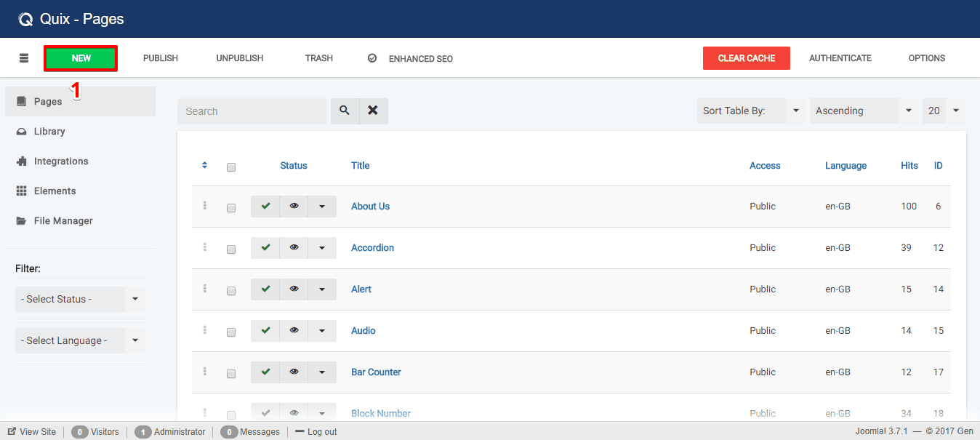The height and width of the screenshot is (440, 980).
Task: Open the Bar Counter page link
Action: (x=376, y=372)
